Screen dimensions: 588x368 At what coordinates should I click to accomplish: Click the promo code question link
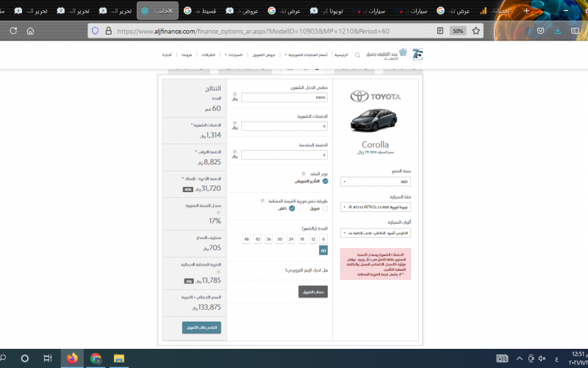click(306, 270)
